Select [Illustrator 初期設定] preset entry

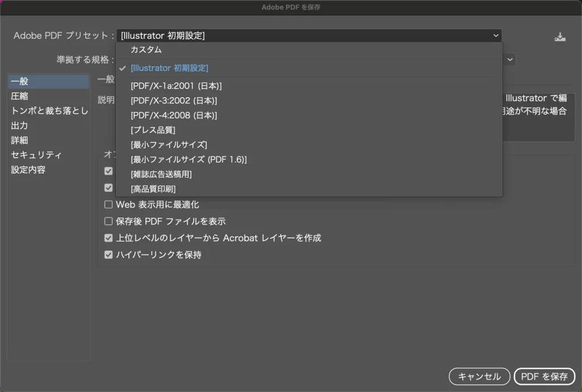pos(309,68)
